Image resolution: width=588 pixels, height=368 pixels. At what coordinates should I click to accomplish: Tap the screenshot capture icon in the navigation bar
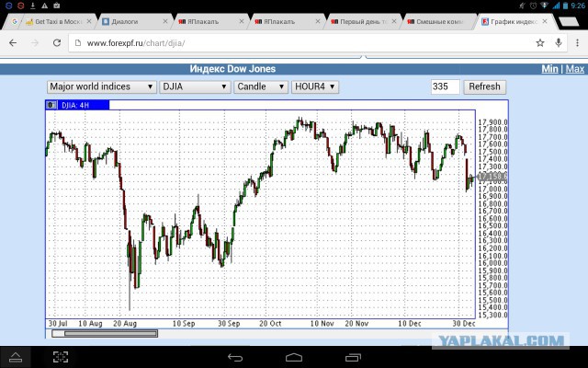(x=61, y=357)
